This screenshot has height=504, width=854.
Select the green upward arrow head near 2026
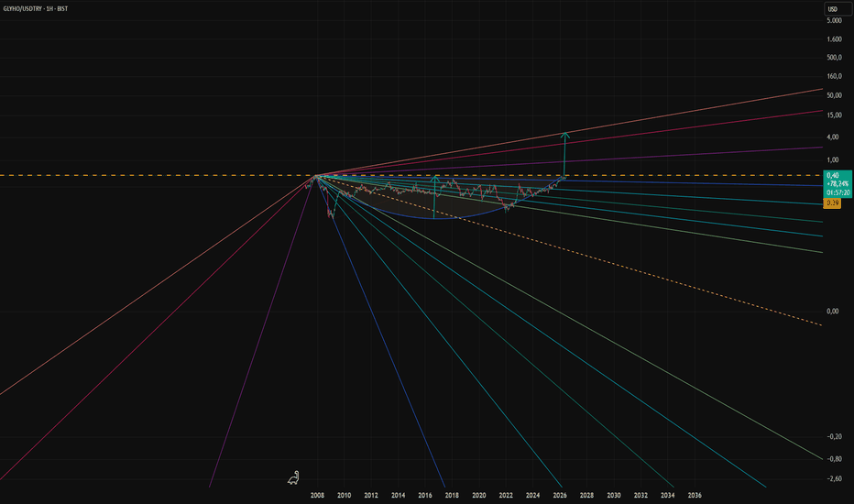coord(565,135)
